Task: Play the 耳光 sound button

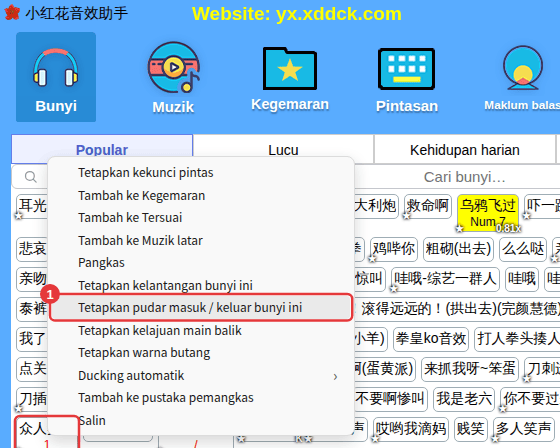Action: [x=32, y=206]
